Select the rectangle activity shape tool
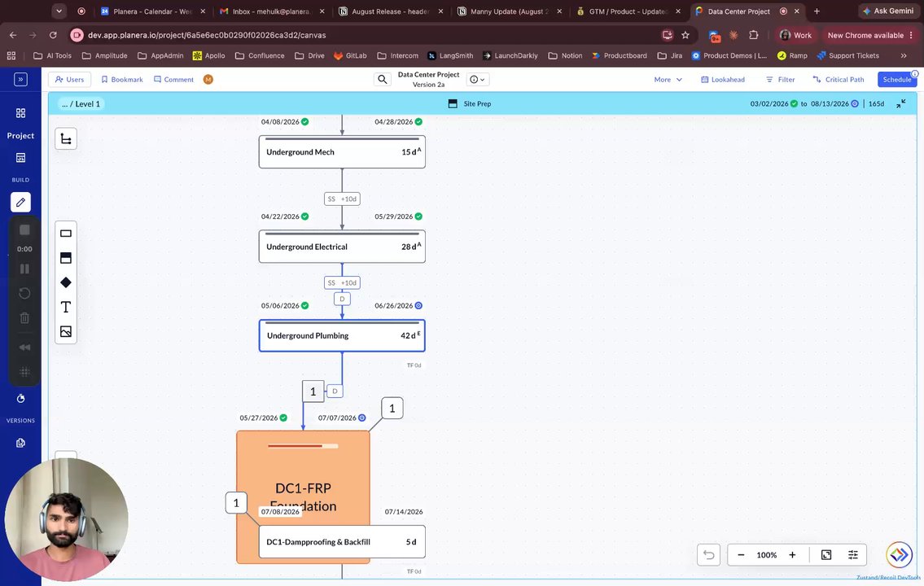Viewport: 924px width, 586px height. click(66, 234)
